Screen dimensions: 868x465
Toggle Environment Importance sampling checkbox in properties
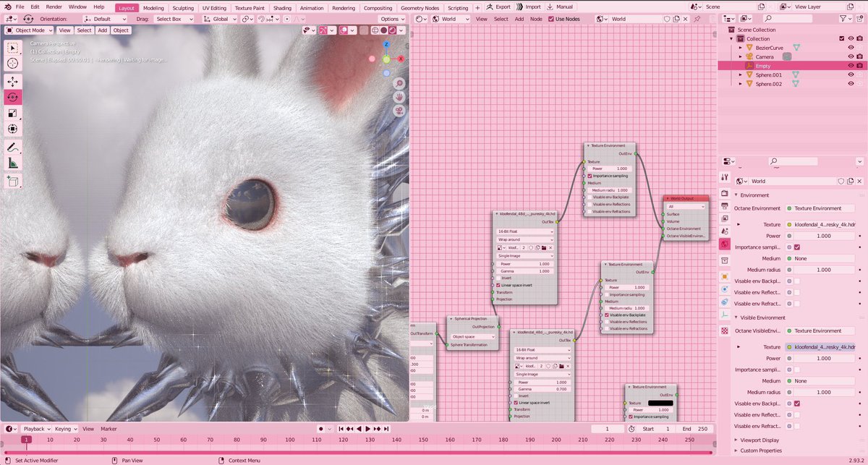(x=797, y=247)
